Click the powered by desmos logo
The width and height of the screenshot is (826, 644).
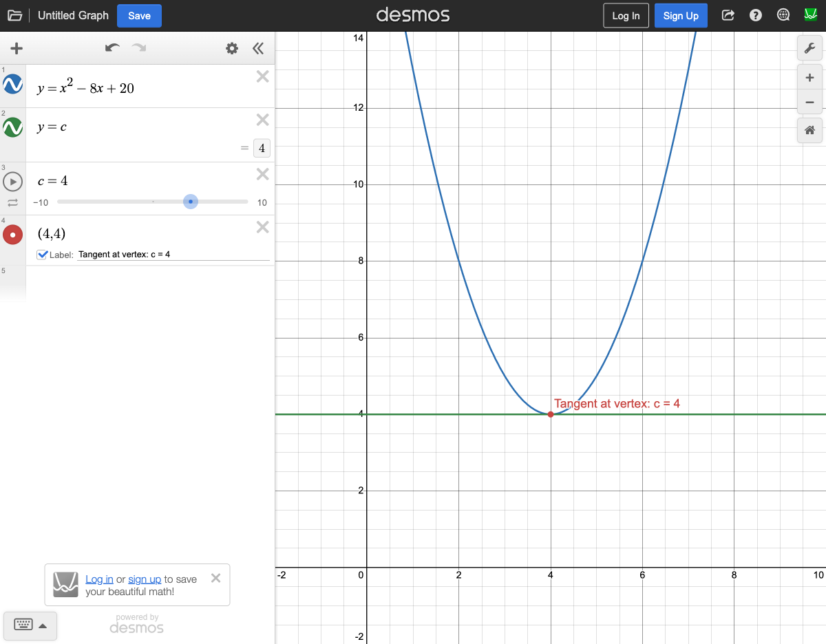(x=137, y=624)
